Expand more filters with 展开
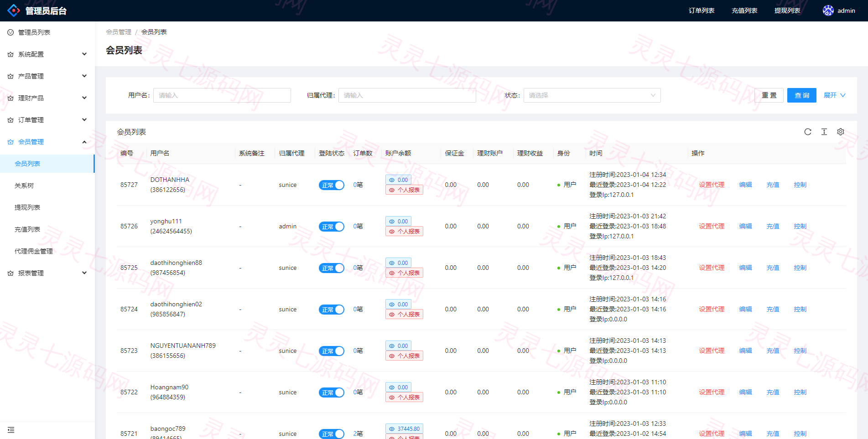 (834, 95)
